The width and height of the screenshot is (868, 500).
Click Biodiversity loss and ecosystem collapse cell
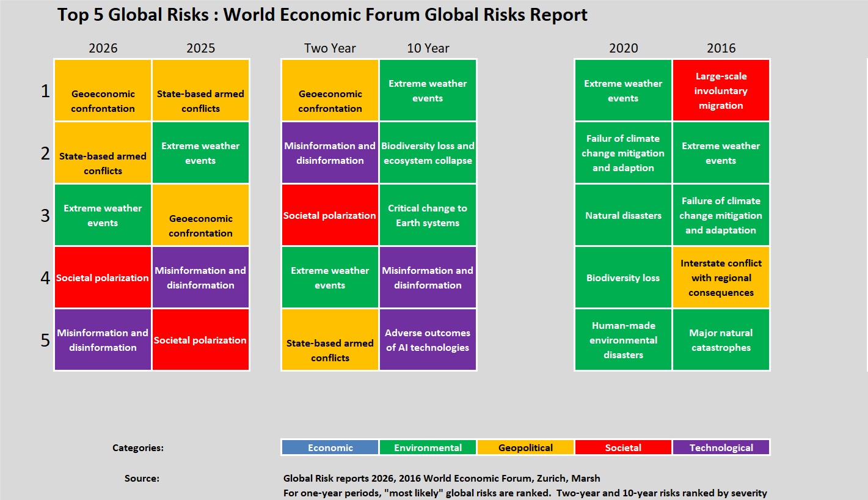[x=428, y=153]
